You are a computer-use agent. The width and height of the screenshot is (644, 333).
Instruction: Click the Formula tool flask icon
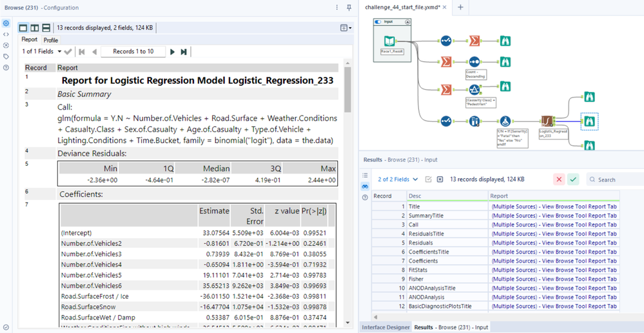[x=506, y=121]
